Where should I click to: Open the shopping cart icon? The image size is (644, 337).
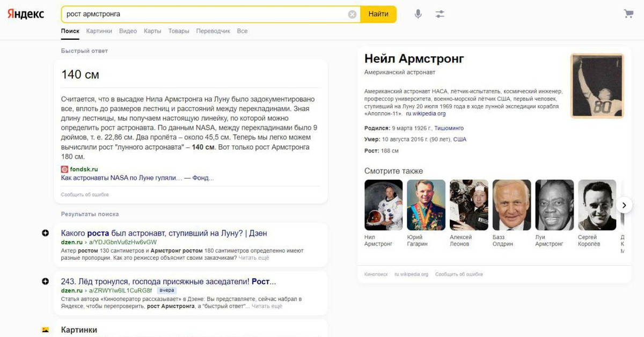[628, 14]
